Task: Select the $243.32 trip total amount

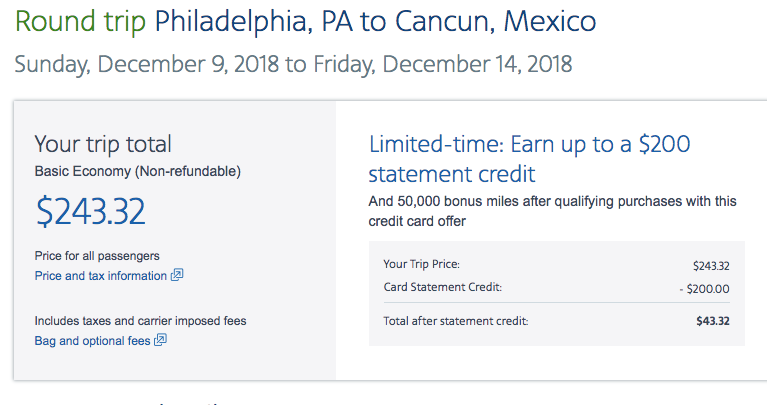Action: tap(90, 212)
